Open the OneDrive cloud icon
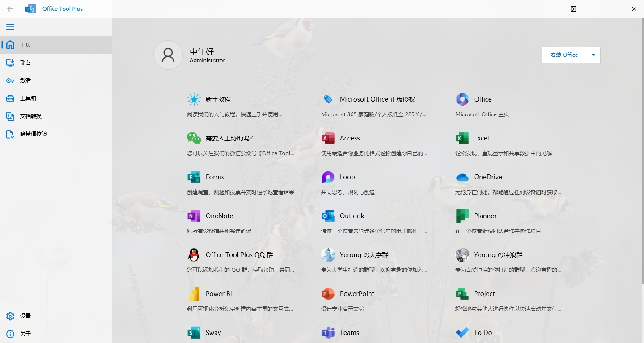This screenshot has height=343, width=644. 462,177
